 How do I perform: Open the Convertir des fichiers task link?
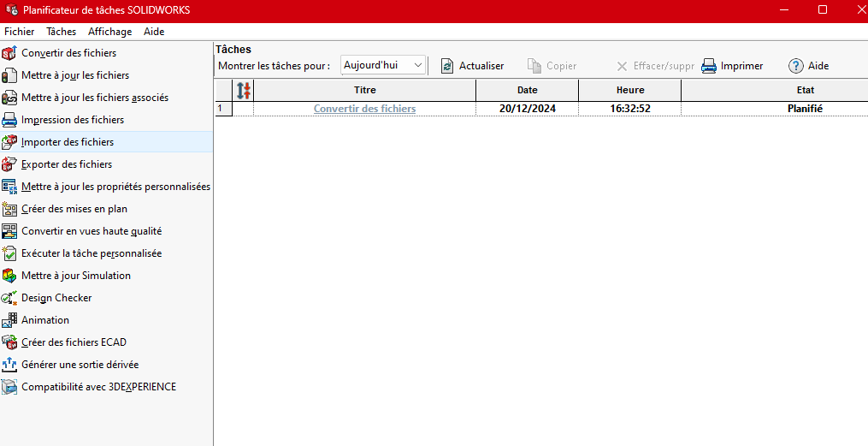(x=365, y=109)
